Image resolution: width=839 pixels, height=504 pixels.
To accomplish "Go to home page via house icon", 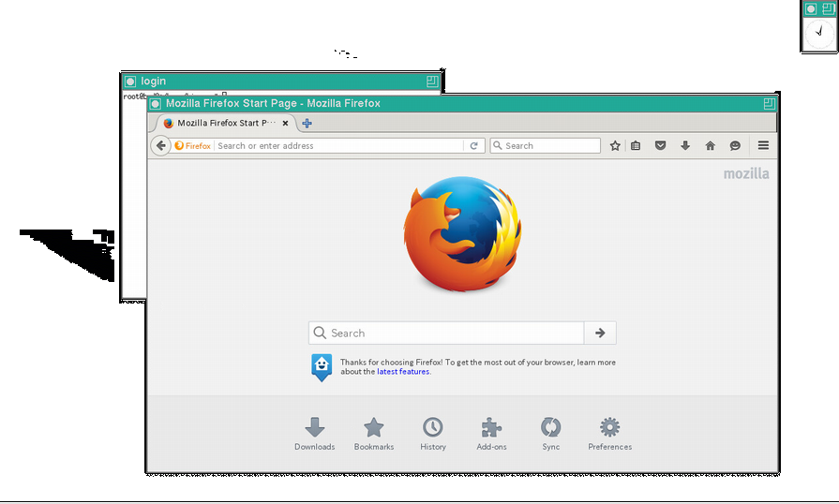I will [x=710, y=145].
